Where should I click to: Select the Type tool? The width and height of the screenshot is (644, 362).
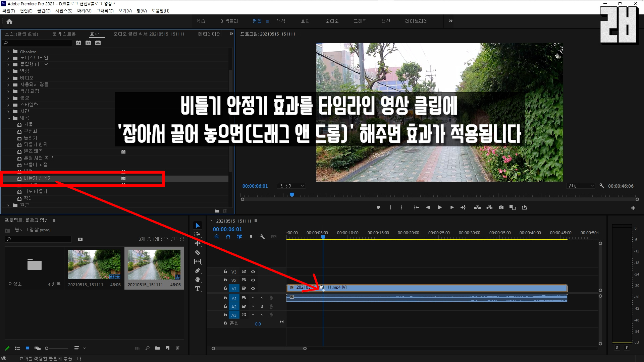coord(198,289)
